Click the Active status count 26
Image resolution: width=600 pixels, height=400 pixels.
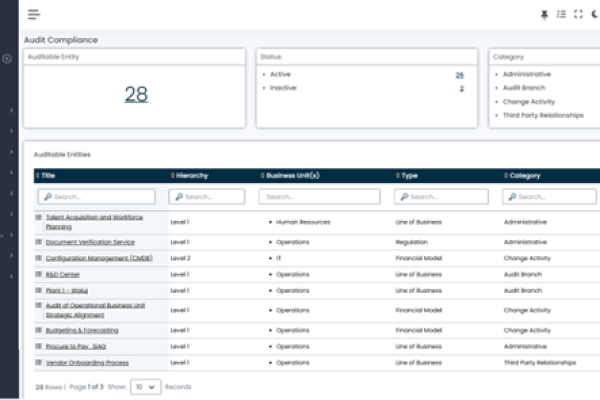tap(459, 74)
